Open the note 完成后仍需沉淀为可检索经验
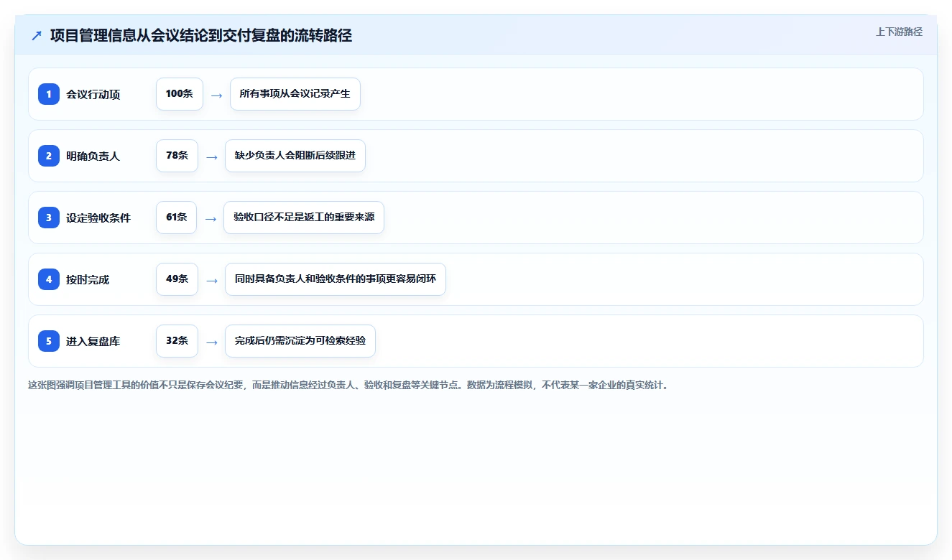 [x=300, y=341]
